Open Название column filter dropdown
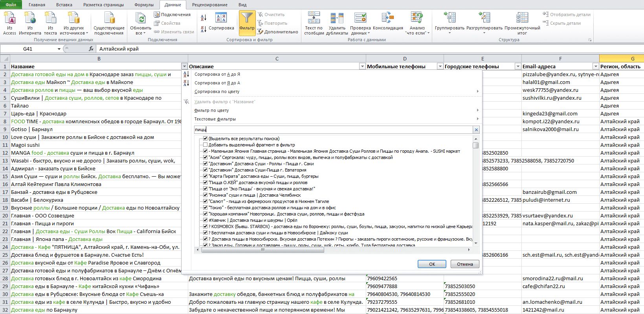644x314 pixels. click(184, 66)
